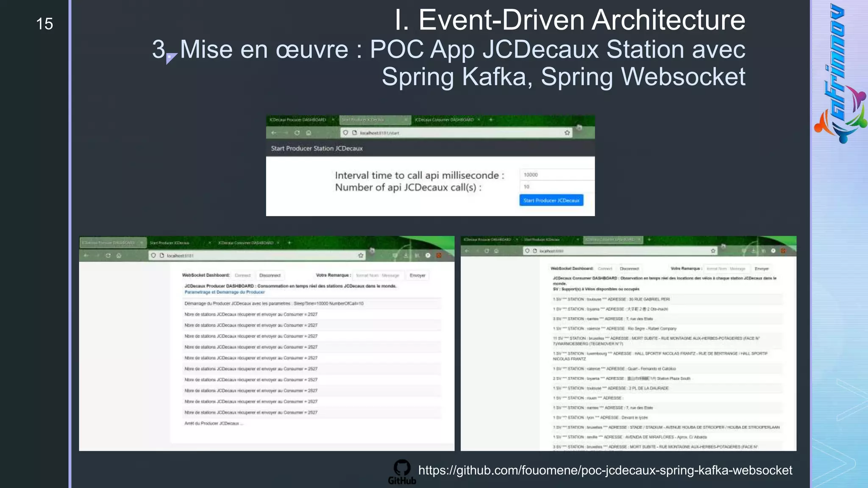The height and width of the screenshot is (488, 868).
Task: Click Envoyer button in Consumer Dashboard
Action: point(762,269)
